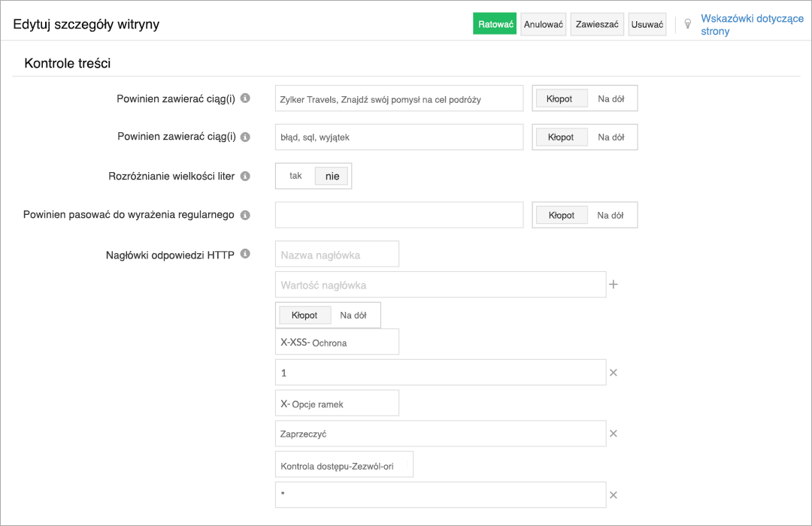Add a new HTTP header with the plus icon
The width and height of the screenshot is (812, 526).
point(614,284)
